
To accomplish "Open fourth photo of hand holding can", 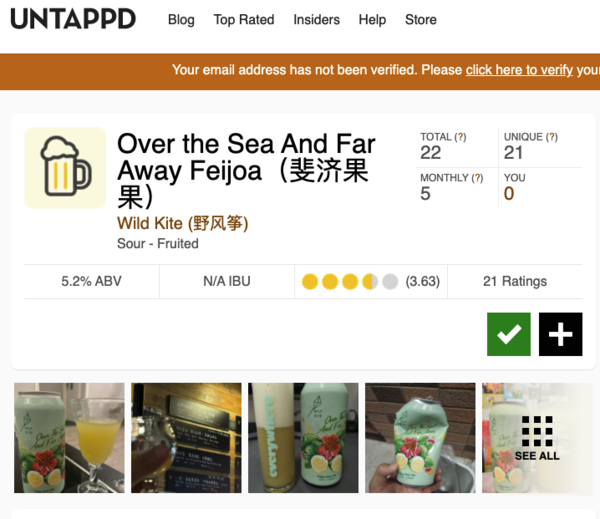I will pyautogui.click(x=419, y=438).
